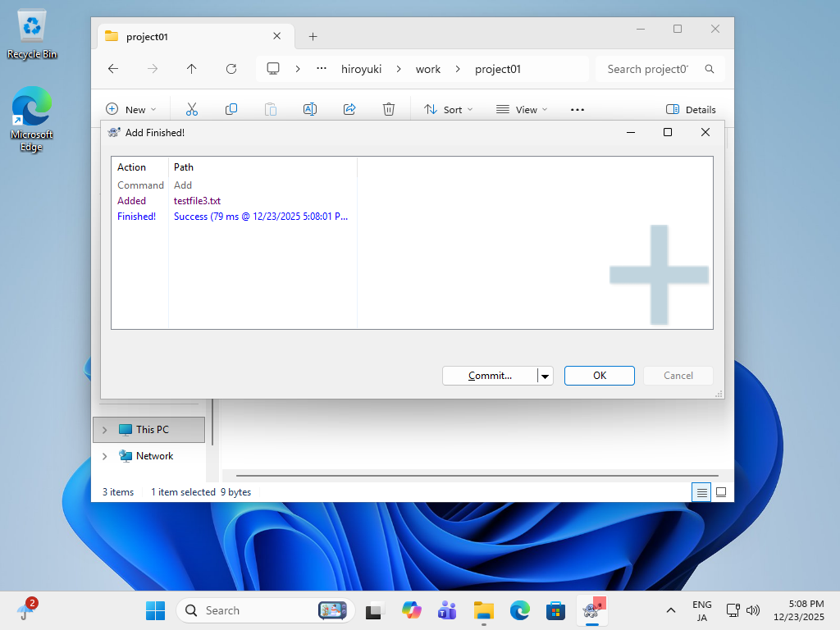The image size is (840, 630).
Task: Click the Copy icon in Explorer toolbar
Action: tap(231, 109)
